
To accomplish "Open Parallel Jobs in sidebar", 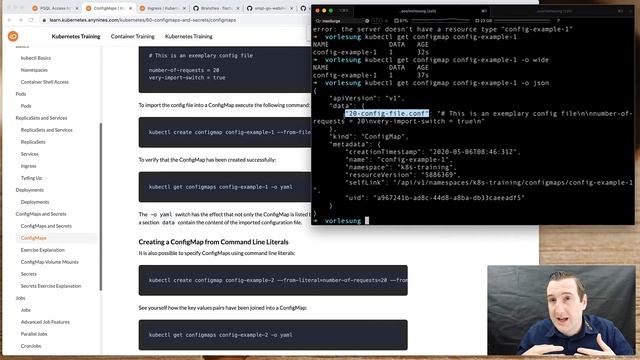I will 34,334.
